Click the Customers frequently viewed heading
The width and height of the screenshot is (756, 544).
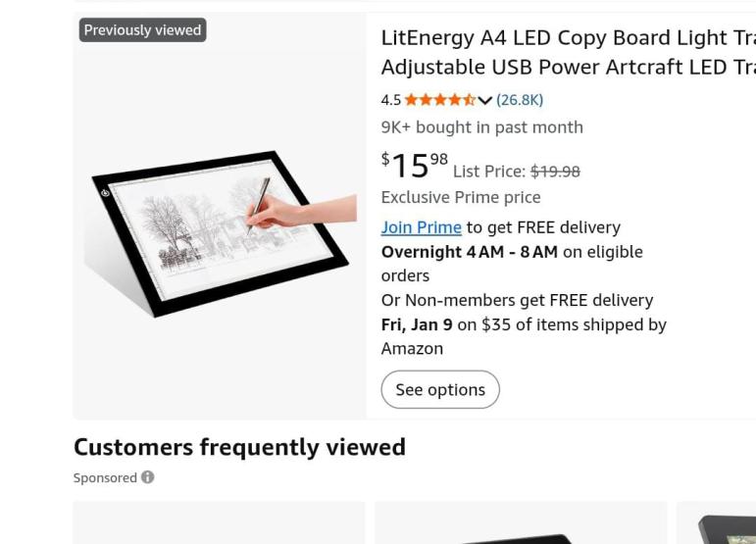click(239, 447)
